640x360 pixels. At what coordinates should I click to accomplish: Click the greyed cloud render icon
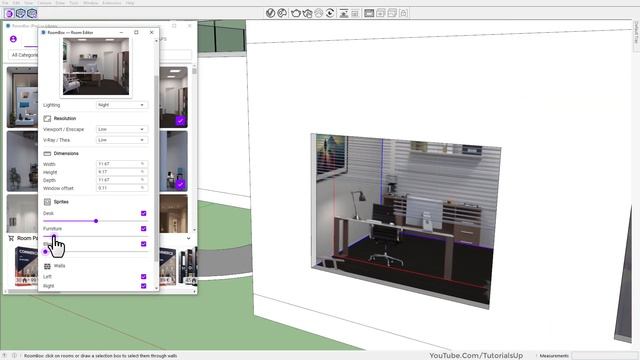click(319, 13)
